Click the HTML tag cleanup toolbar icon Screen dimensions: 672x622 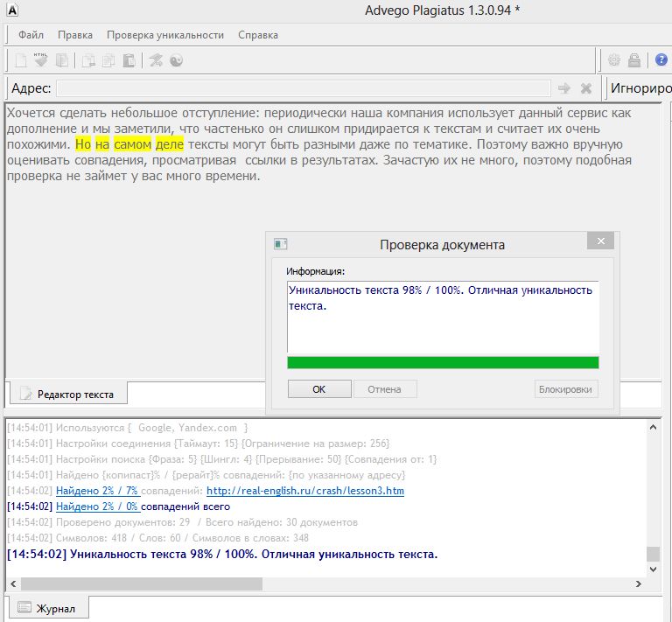point(41,60)
